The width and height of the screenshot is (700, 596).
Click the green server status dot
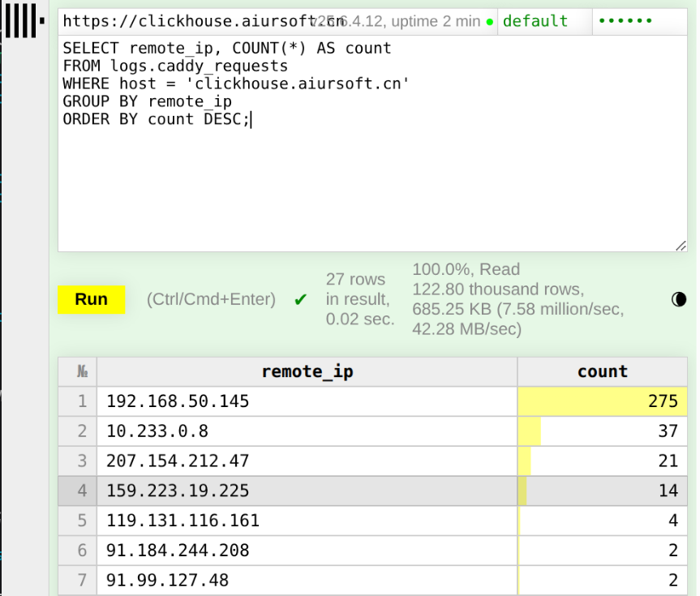pyautogui.click(x=490, y=22)
